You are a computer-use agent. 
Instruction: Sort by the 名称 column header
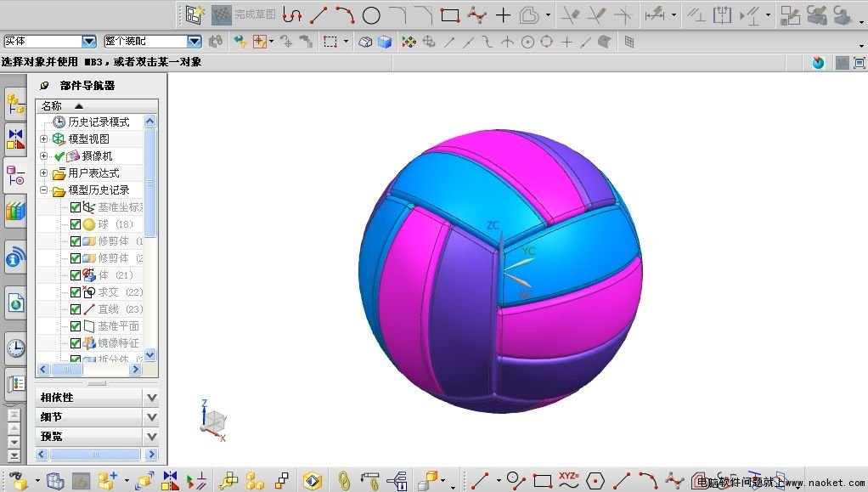click(97, 106)
